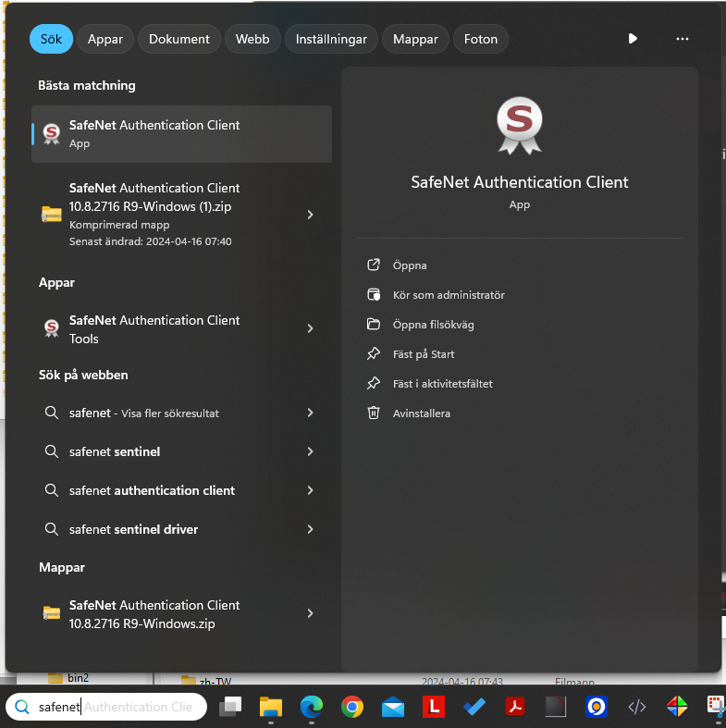Open Adobe Acrobat from the taskbar
726x728 pixels.
click(x=515, y=707)
